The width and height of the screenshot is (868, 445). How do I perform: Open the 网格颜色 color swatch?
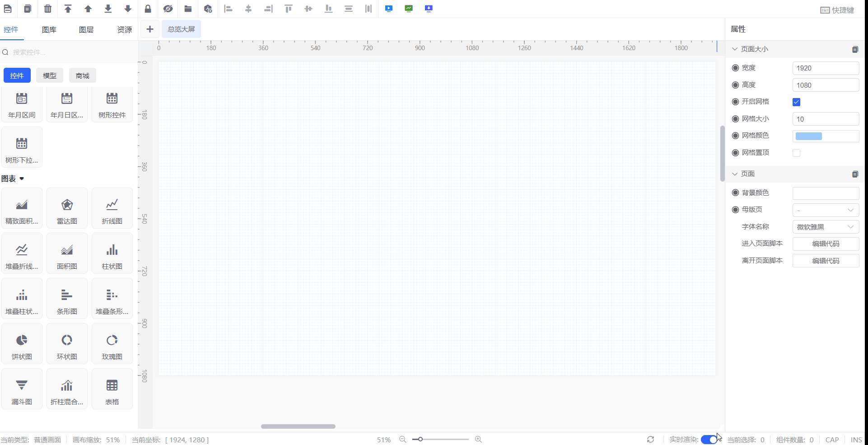coord(808,136)
